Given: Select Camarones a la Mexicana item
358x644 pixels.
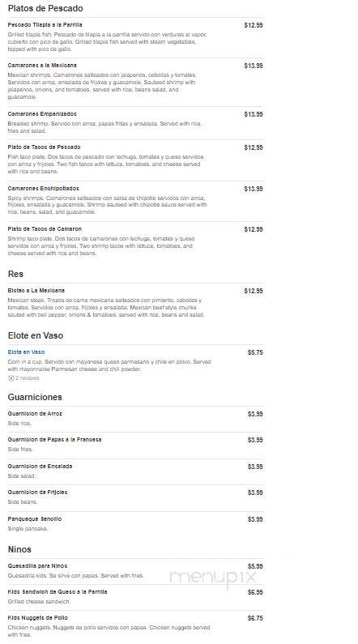Looking at the screenshot, I should pos(42,66).
